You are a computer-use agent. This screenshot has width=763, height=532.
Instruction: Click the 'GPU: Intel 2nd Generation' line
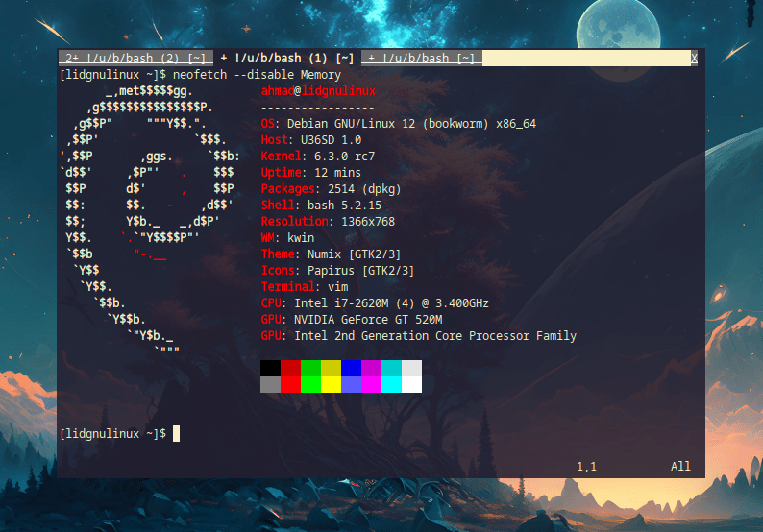(418, 335)
